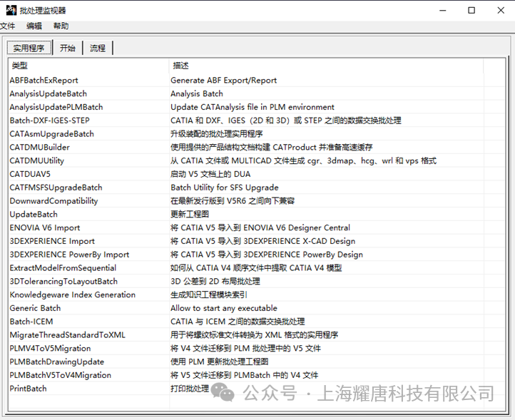Click description 'Batch Utility for SFS Upgrade'
Viewport: 515px width, 420px height.
tap(224, 188)
